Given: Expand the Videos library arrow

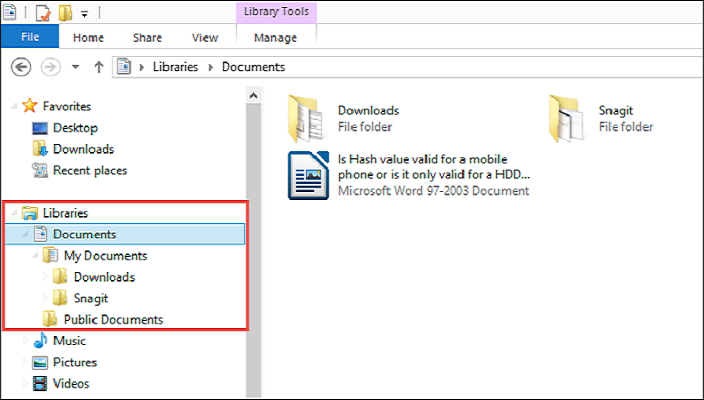Looking at the screenshot, I should coord(26,383).
